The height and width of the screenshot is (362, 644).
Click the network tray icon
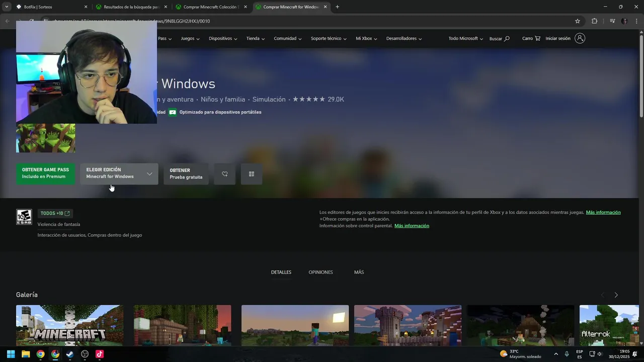[x=592, y=354]
